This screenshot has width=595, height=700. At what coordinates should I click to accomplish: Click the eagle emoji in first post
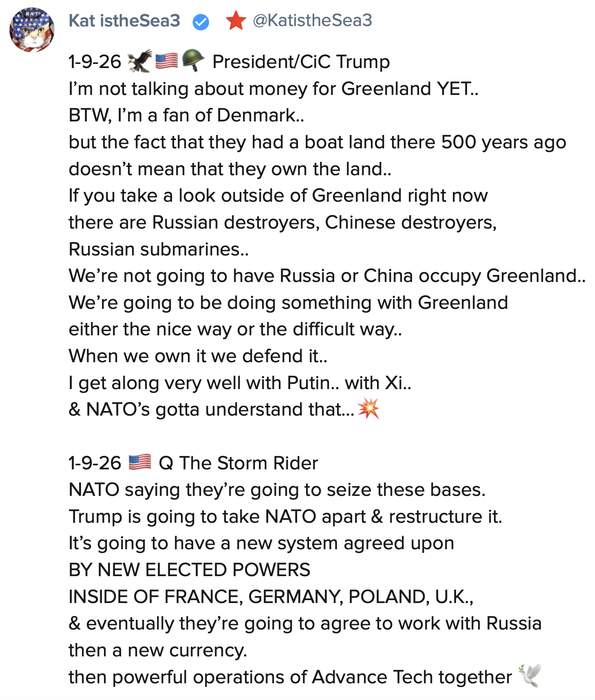coord(139,61)
